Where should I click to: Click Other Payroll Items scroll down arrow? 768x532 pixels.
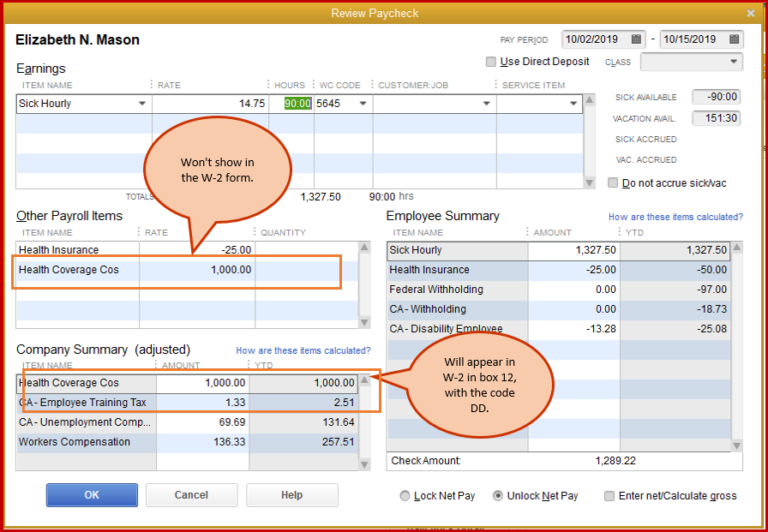364,322
